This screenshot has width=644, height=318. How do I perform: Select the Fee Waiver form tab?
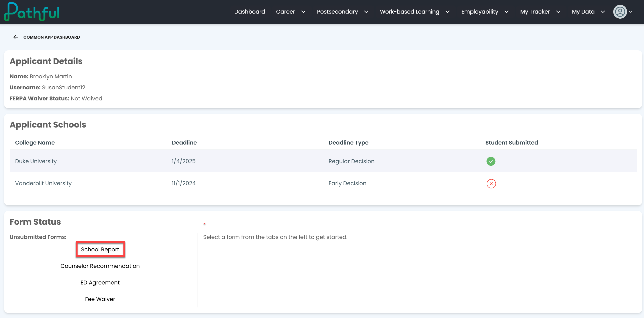100,299
